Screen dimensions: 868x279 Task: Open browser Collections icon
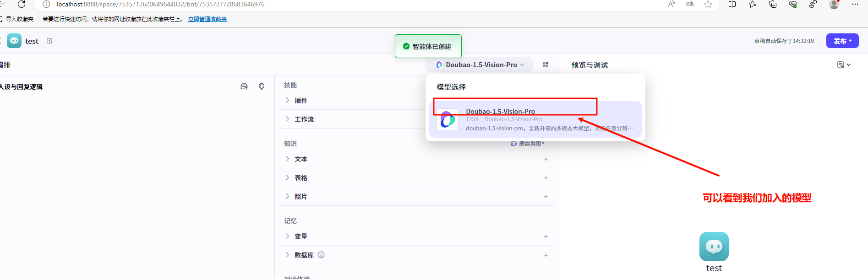773,4
